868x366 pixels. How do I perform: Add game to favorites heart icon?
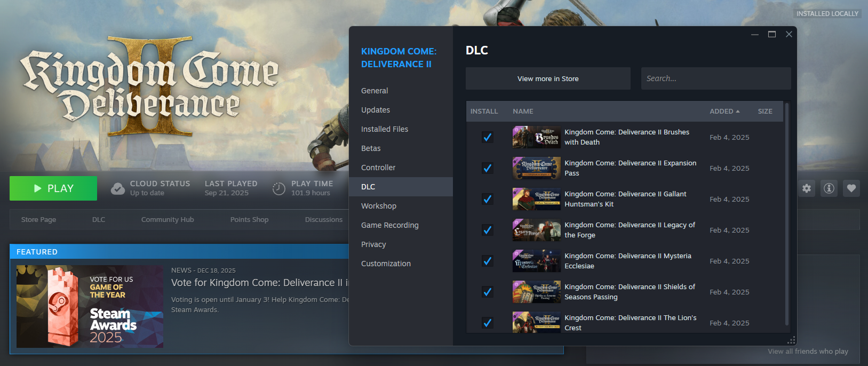(x=851, y=188)
